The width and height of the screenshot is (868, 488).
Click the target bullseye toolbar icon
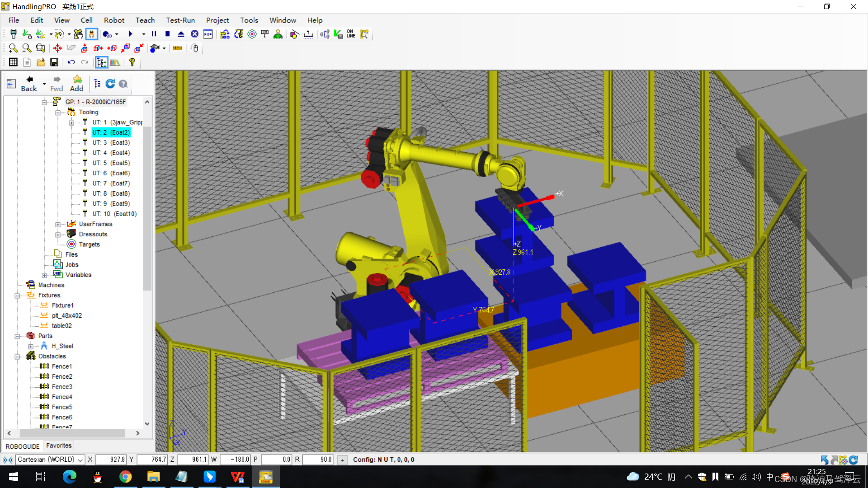[252, 34]
